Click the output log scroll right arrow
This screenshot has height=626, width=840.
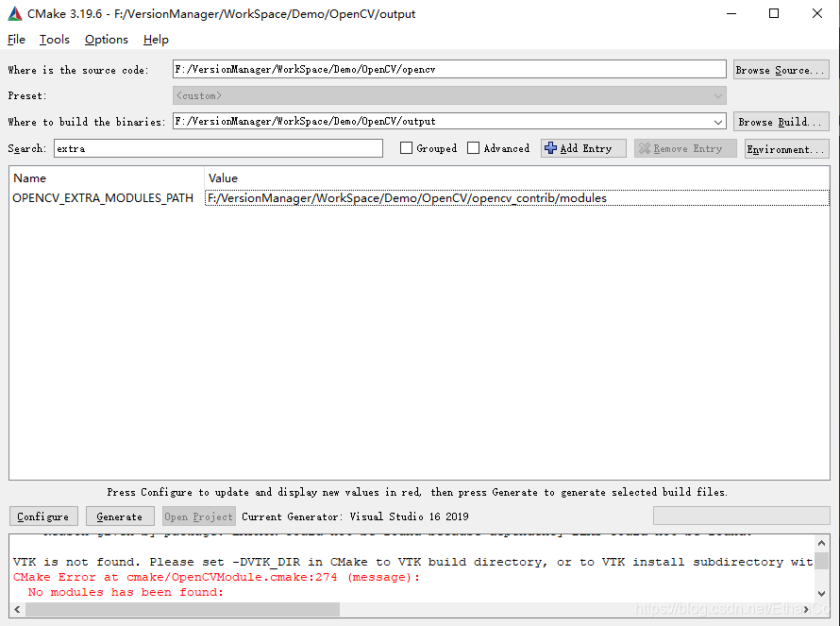pyautogui.click(x=806, y=609)
